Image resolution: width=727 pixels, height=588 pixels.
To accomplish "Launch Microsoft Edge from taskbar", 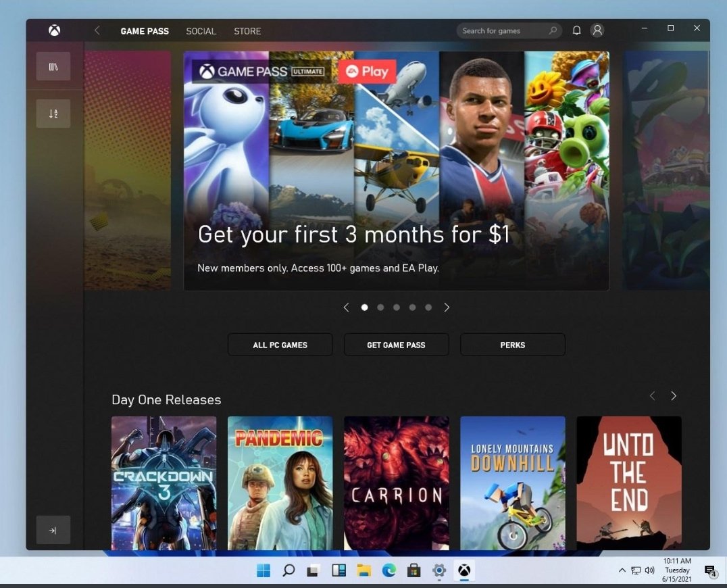I will (x=388, y=570).
